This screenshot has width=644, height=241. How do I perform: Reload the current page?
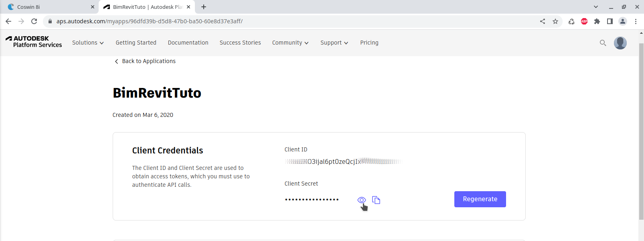34,21
